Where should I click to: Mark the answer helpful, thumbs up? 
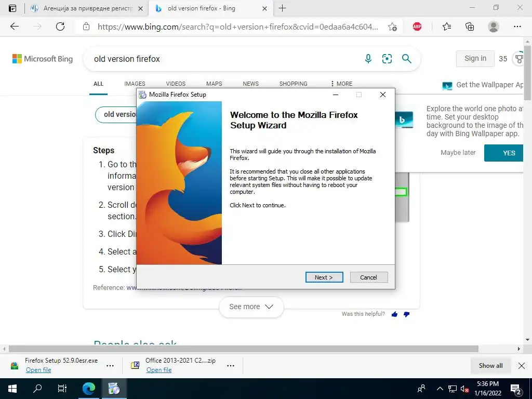click(x=394, y=314)
